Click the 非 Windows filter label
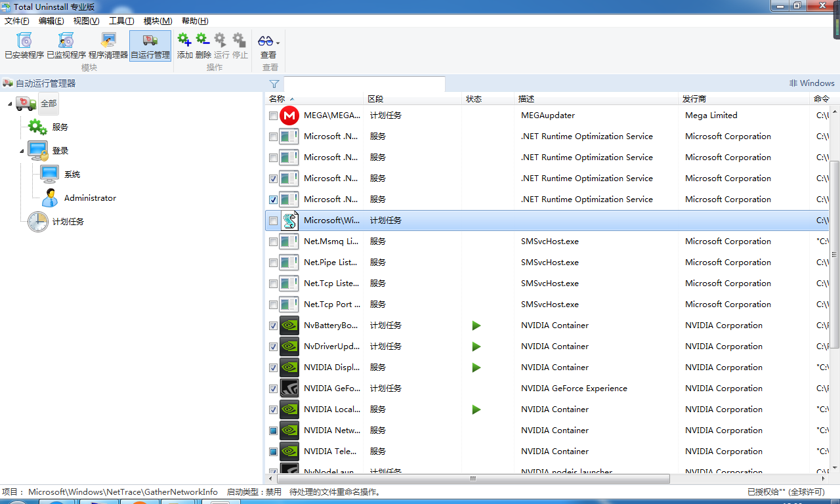The image size is (840, 504). 812,83
